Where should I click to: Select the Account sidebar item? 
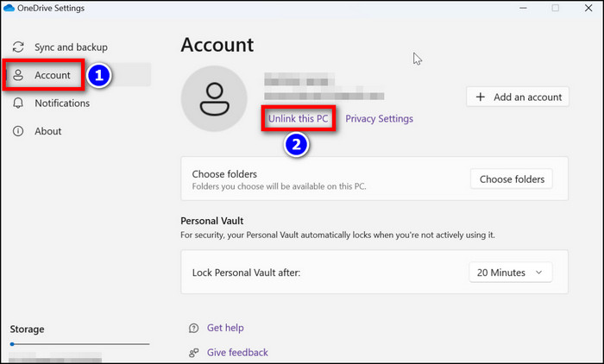(x=79, y=75)
